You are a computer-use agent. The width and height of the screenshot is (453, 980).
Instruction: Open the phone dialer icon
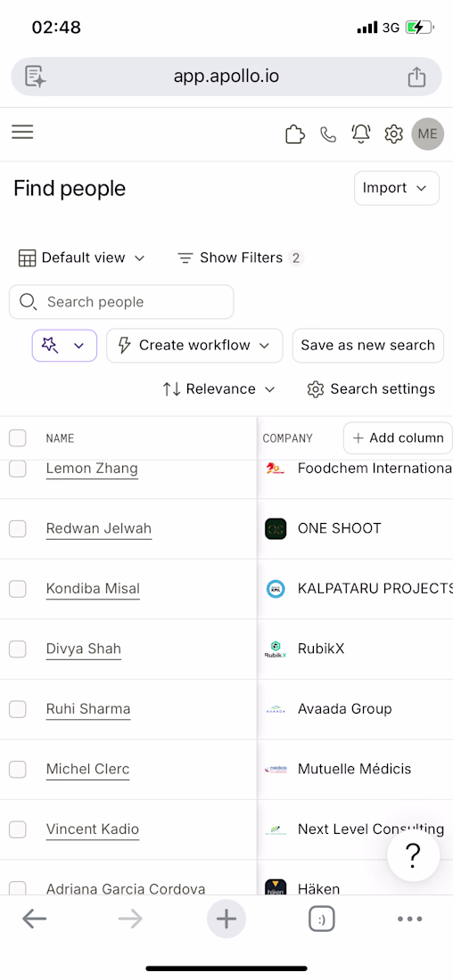[328, 135]
